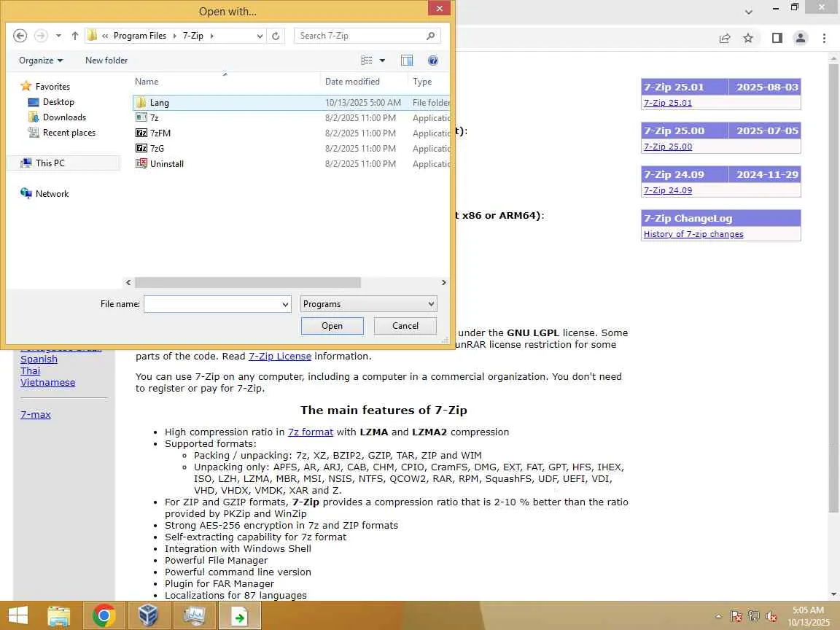Open File Explorer from the taskbar
This screenshot has height=630, width=840.
pyautogui.click(x=59, y=615)
